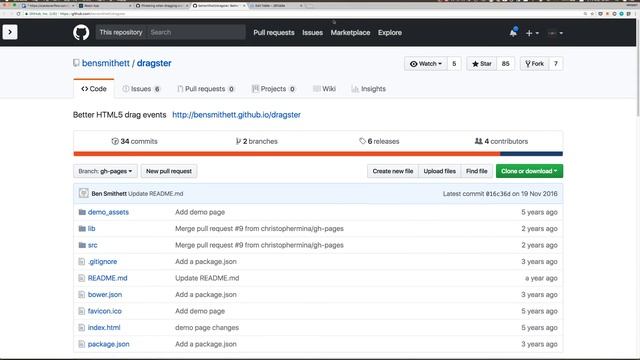Switch to the Insights tab
This screenshot has height=360, width=640.
[x=368, y=89]
